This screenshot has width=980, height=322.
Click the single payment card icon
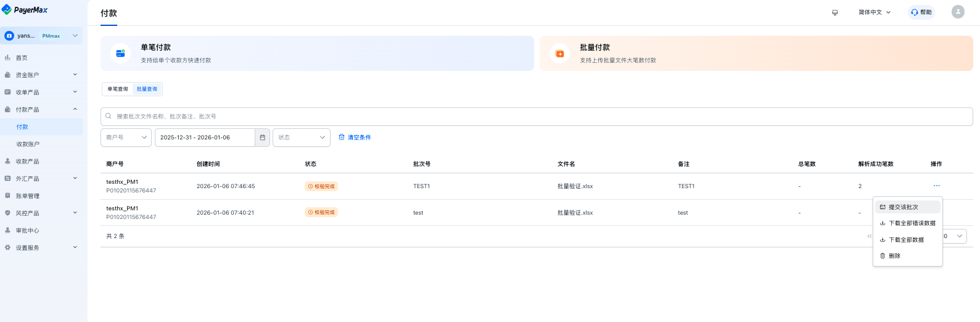click(x=120, y=54)
